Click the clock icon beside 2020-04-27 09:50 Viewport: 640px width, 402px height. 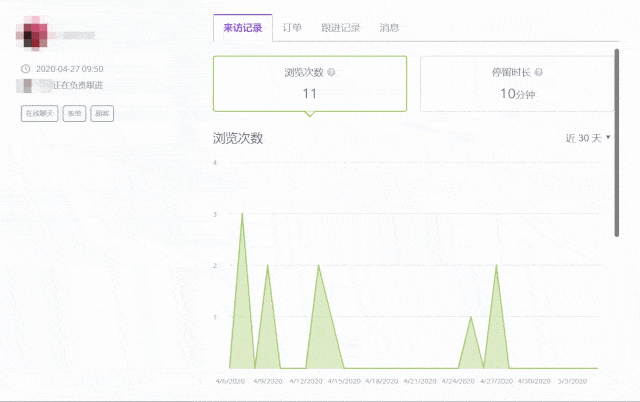(x=25, y=69)
